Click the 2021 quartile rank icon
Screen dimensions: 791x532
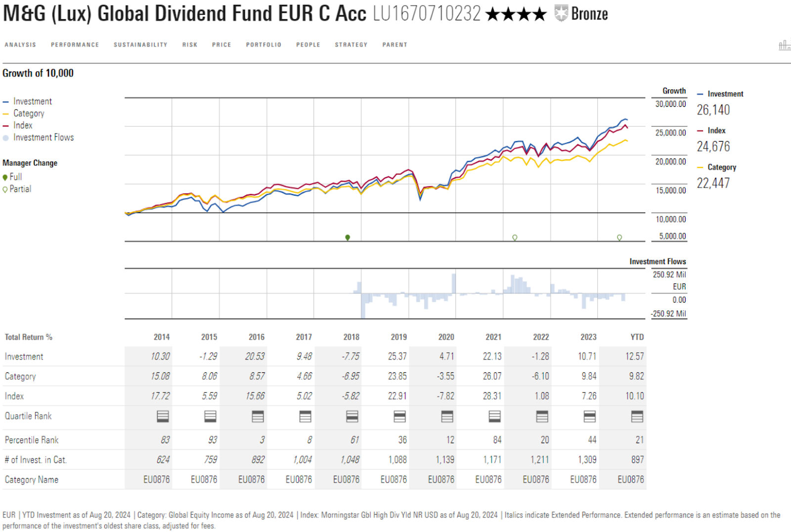point(494,416)
